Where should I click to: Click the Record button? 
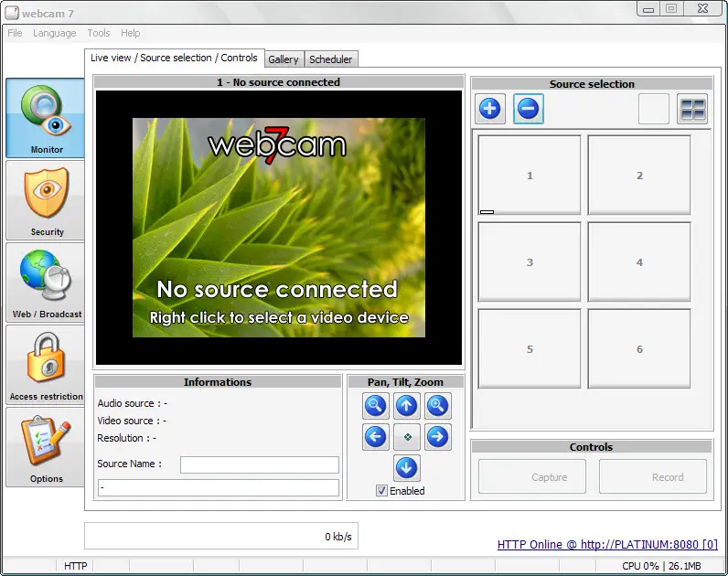[x=653, y=476]
